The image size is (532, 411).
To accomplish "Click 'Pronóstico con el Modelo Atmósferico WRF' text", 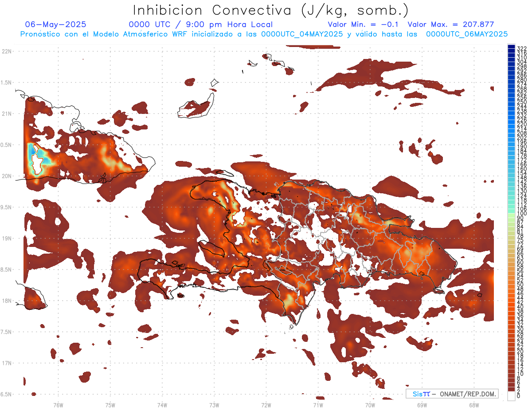I will (x=105, y=34).
